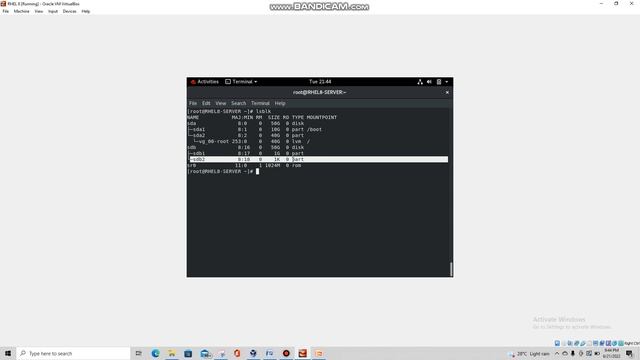Open the terminal's File menu

pos(193,103)
